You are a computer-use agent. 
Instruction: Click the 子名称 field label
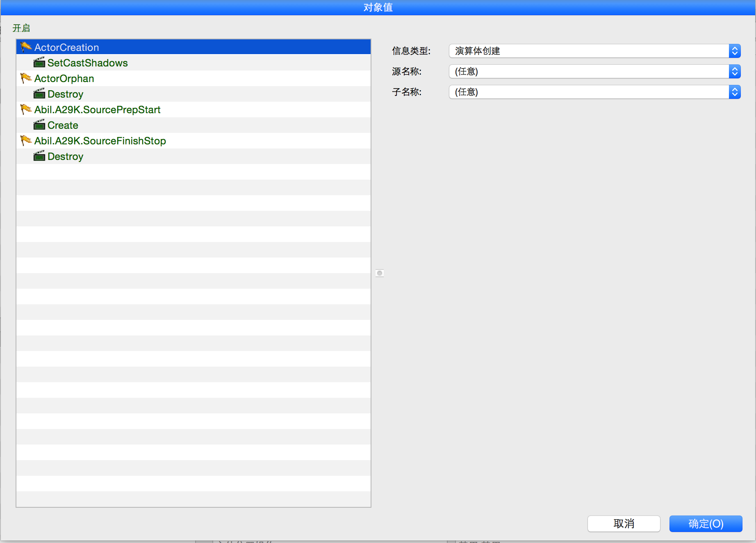pyautogui.click(x=406, y=92)
